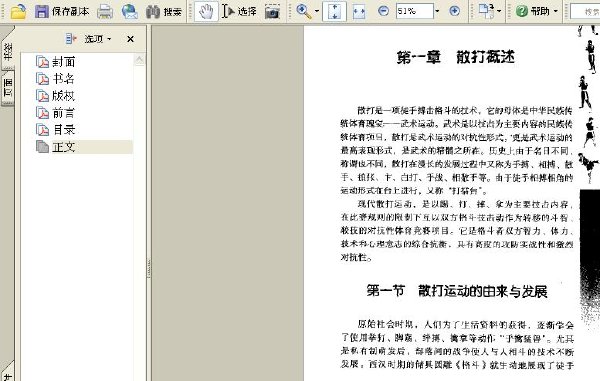
Task: Open the 封面 bookmark
Action: (x=64, y=62)
